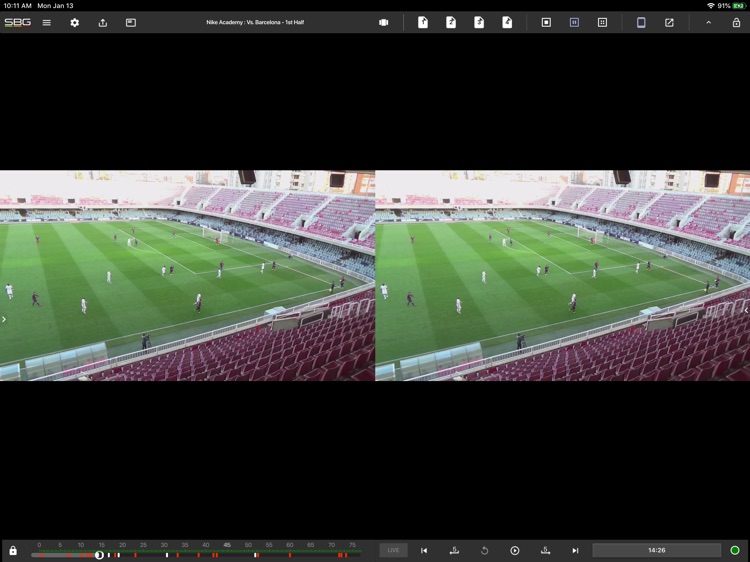Select document preset 2 icon
The width and height of the screenshot is (750, 562).
[451, 22]
